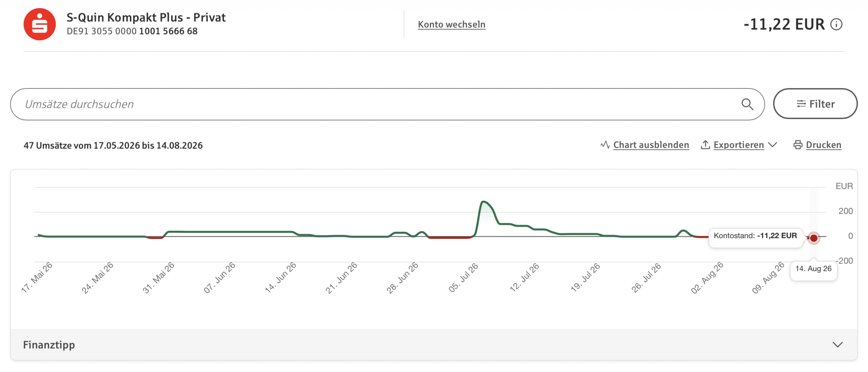The image size is (868, 372).
Task: Expand the Finanztipp section chevron
Action: pos(837,345)
